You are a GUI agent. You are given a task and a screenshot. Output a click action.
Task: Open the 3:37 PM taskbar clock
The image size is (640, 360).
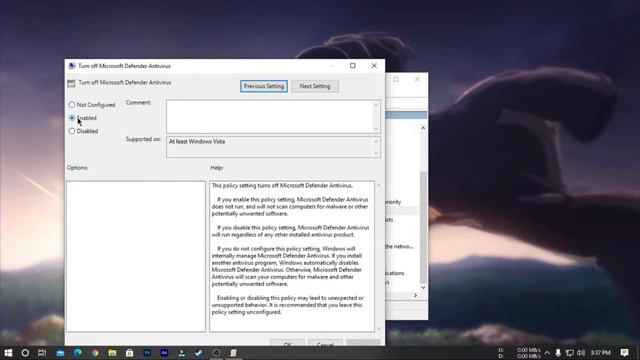click(600, 353)
